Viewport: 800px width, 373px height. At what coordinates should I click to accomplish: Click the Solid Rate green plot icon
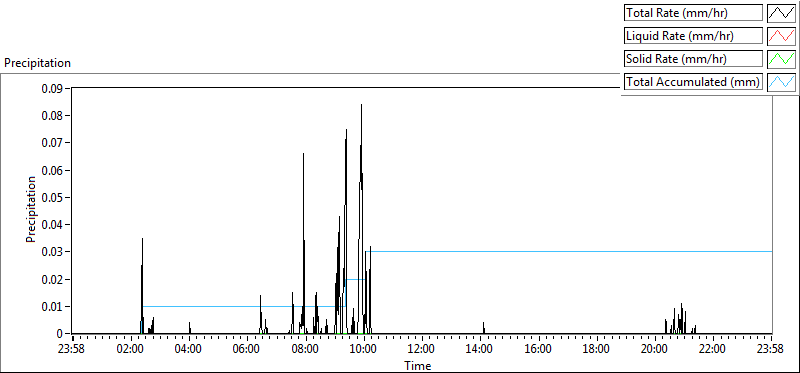(x=781, y=59)
